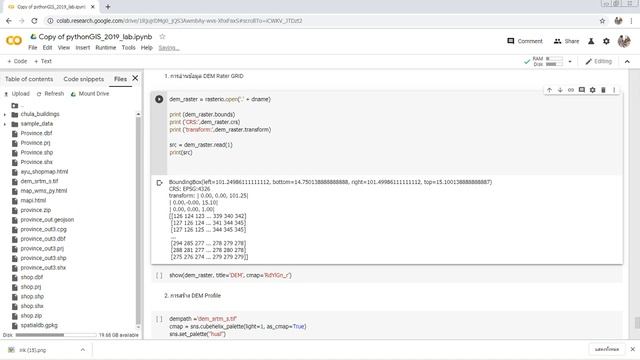Select file dem_srtm_s.tif

point(39,181)
